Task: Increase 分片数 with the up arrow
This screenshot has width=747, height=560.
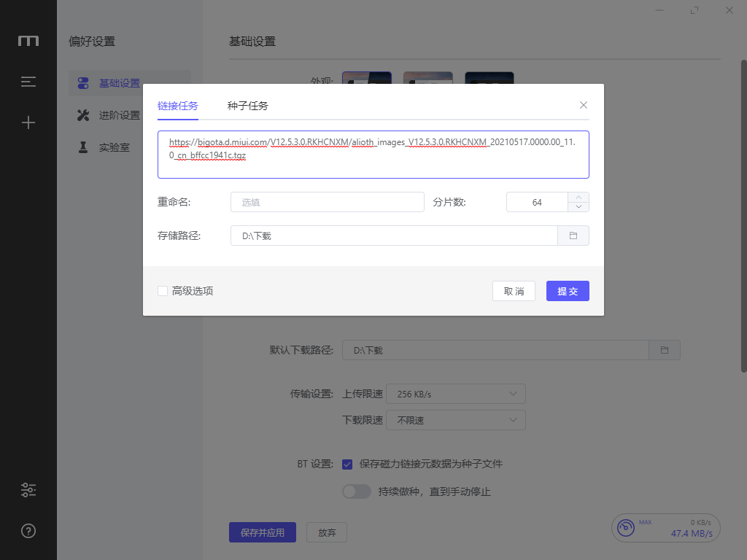Action: pos(578,197)
